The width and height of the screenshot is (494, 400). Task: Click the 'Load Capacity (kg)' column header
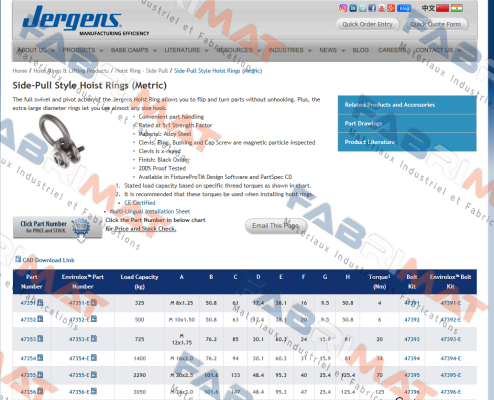[139, 282]
